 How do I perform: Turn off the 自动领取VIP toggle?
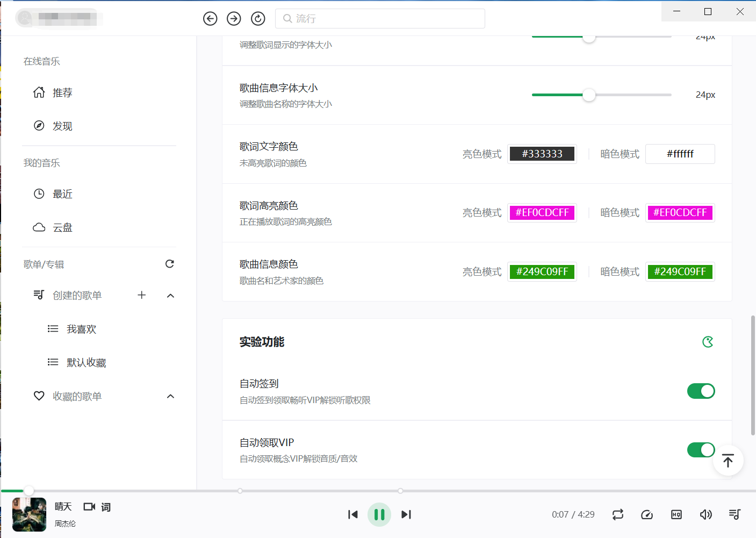pyautogui.click(x=701, y=450)
